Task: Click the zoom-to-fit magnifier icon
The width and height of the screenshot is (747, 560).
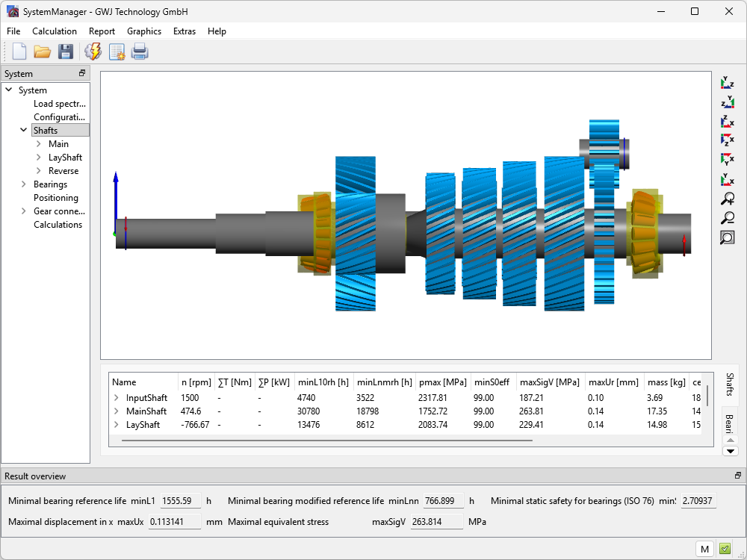Action: pos(727,237)
